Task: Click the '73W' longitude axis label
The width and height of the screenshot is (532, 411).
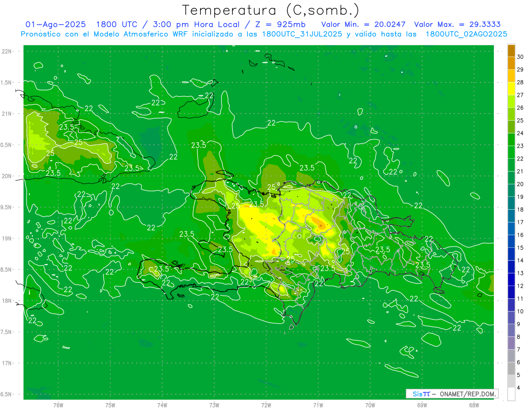Action: point(214,405)
